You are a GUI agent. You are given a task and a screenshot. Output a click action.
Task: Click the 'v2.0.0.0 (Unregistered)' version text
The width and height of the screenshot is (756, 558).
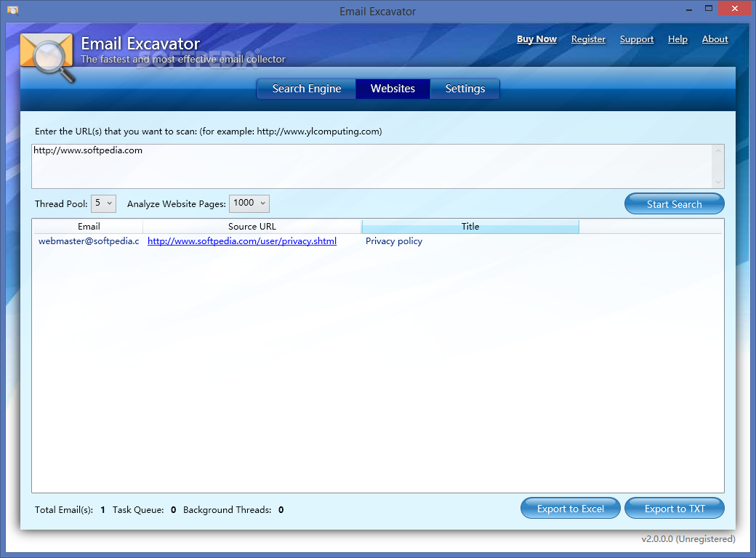(x=688, y=538)
